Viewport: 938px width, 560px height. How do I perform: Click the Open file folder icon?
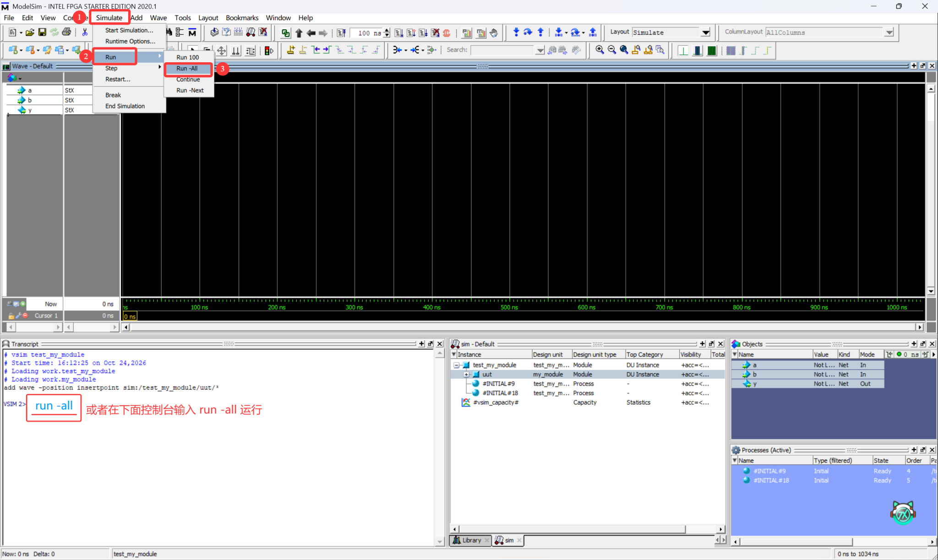tap(30, 33)
